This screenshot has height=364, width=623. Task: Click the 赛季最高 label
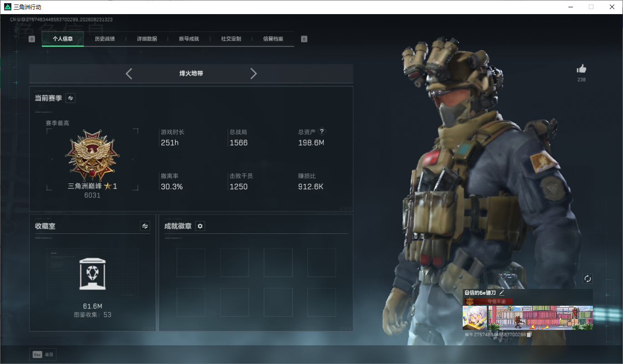(57, 123)
